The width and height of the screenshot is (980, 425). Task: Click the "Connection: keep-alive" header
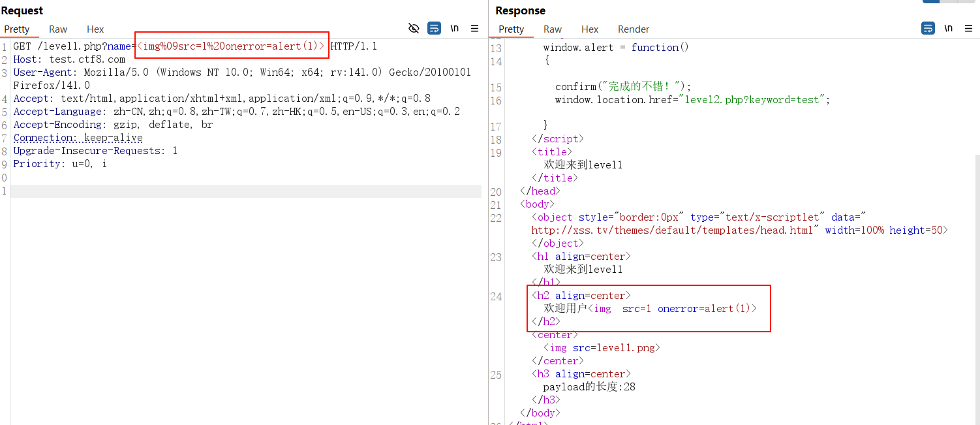78,138
